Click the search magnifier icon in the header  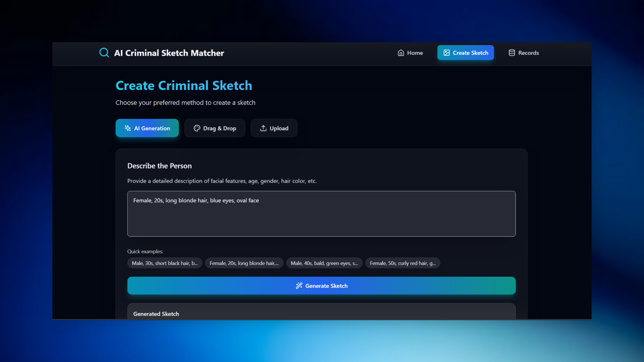(x=104, y=52)
